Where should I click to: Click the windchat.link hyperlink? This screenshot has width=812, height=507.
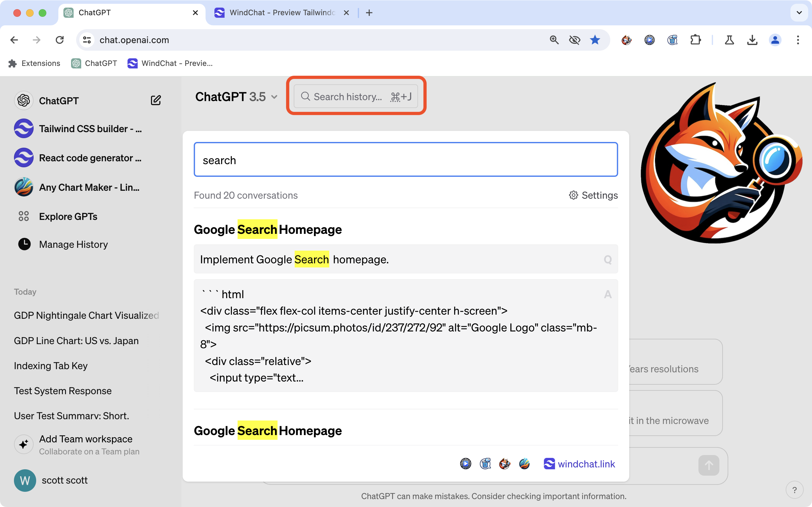pyautogui.click(x=586, y=464)
